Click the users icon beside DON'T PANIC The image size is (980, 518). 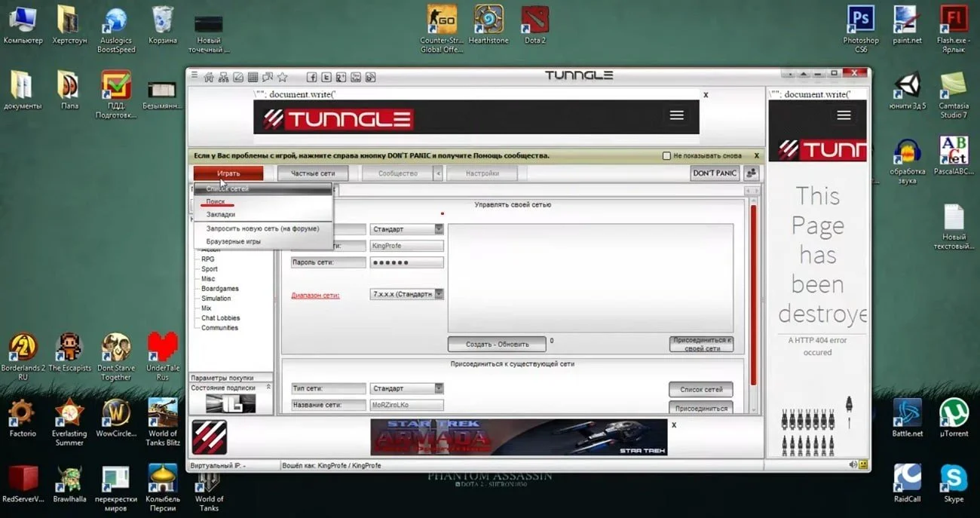click(752, 173)
